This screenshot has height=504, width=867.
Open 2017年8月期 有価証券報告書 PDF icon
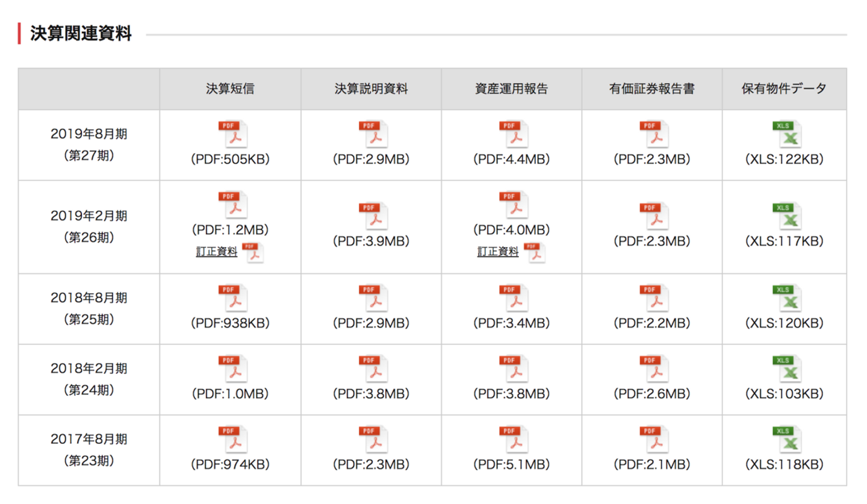[653, 439]
